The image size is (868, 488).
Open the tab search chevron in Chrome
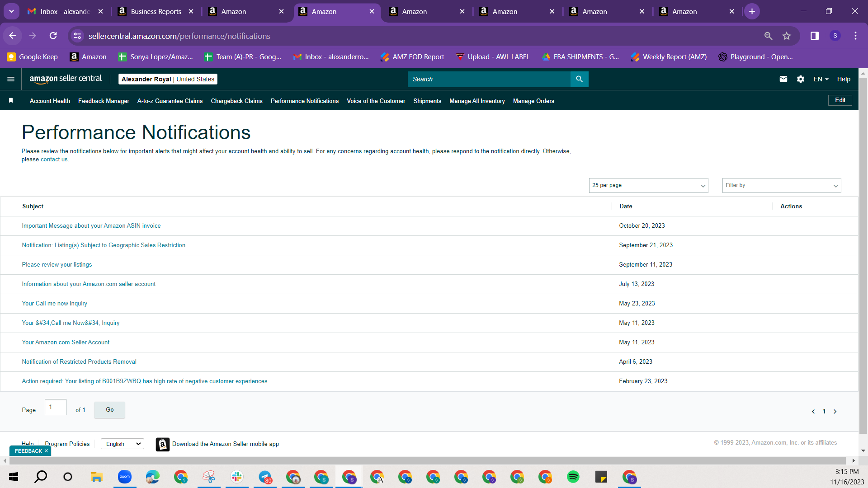pyautogui.click(x=11, y=11)
